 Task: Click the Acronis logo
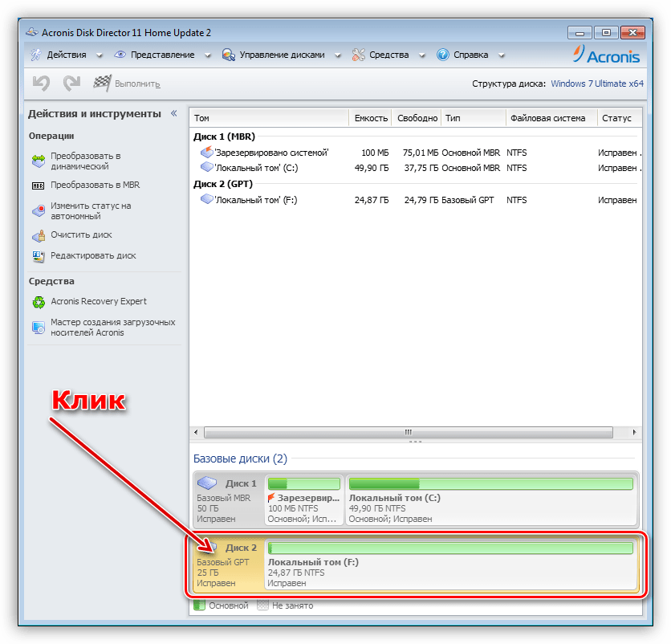(x=606, y=55)
